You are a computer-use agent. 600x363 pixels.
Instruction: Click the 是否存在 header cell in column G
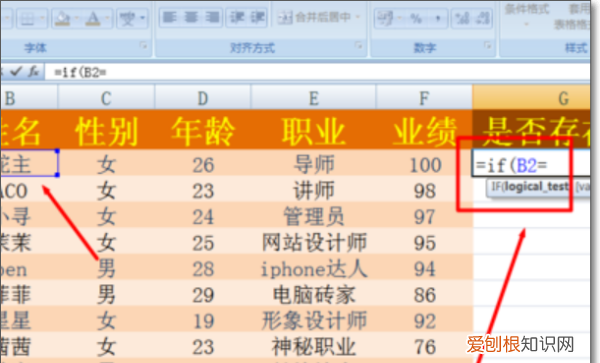coord(531,130)
